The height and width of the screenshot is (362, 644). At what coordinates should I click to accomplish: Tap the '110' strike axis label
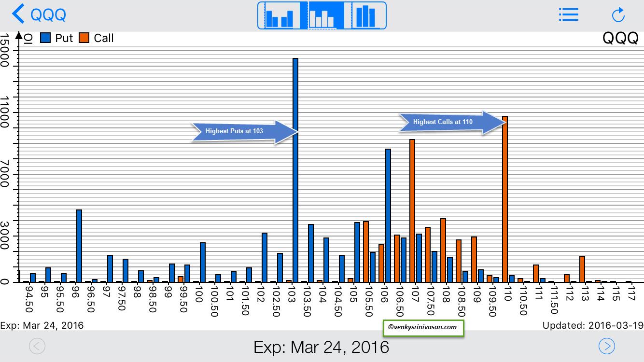click(x=507, y=293)
